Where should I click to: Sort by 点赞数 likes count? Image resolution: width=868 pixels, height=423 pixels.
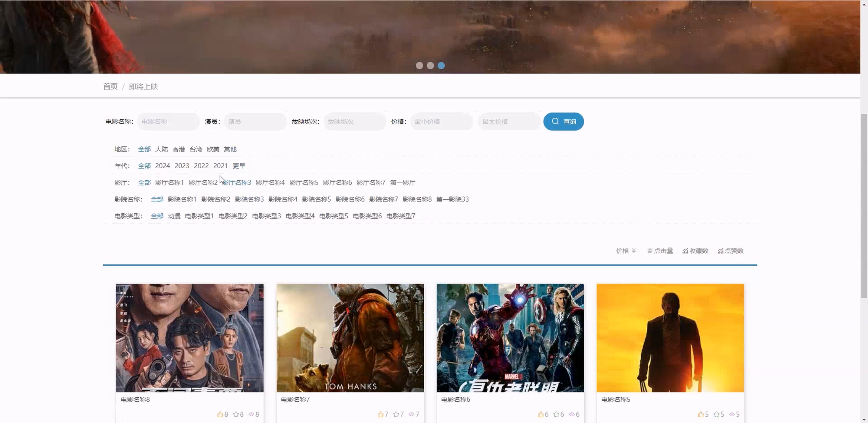point(731,251)
